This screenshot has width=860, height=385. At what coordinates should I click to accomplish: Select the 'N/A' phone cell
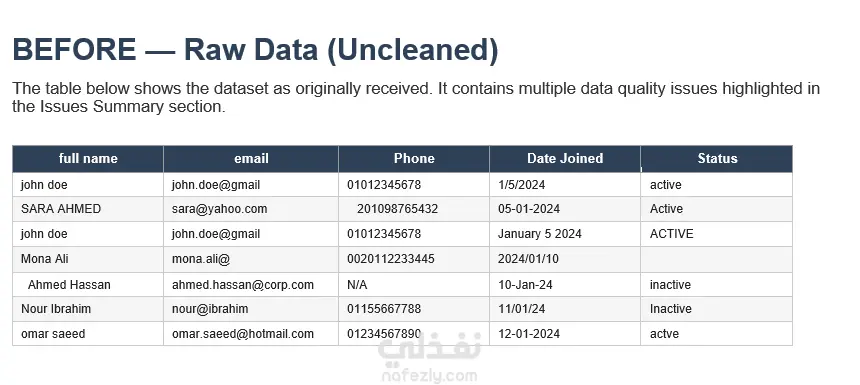pos(414,285)
